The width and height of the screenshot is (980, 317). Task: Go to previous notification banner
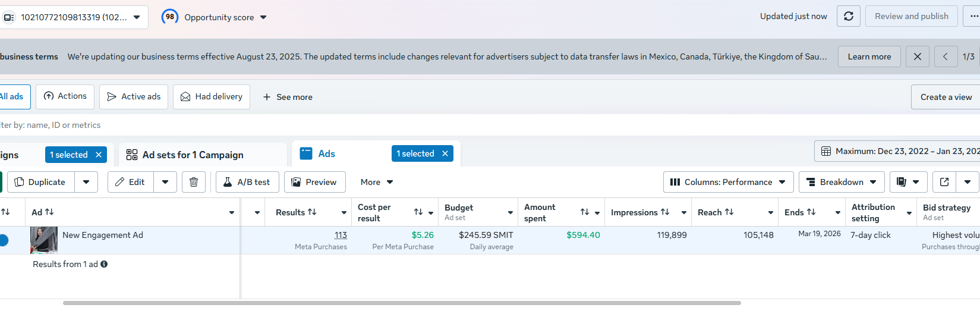(946, 57)
